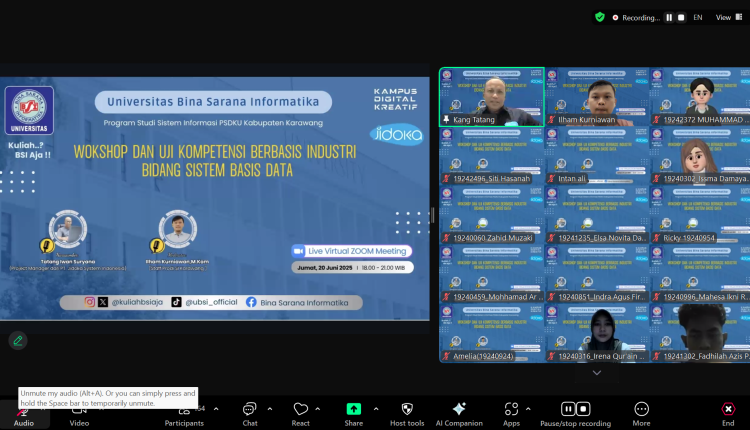Click Live Virtual ZOOM Meeting badge
Image resolution: width=750 pixels, height=430 pixels.
(352, 251)
